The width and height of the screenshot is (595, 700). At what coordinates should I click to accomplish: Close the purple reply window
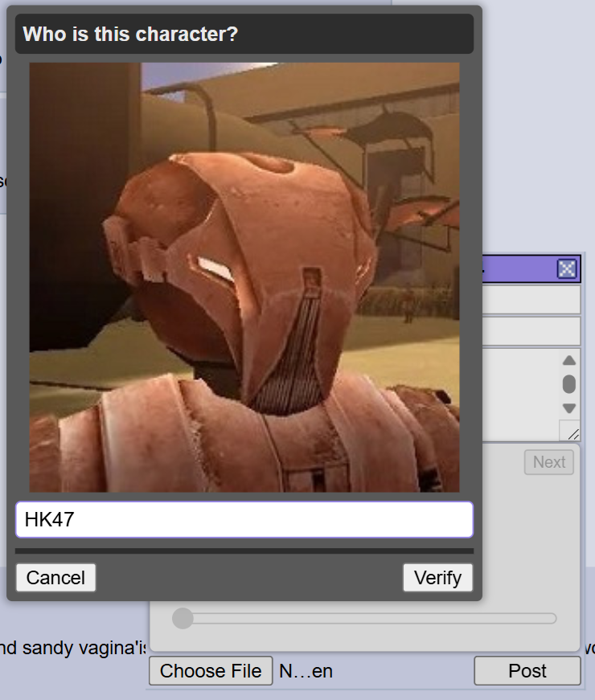567,268
